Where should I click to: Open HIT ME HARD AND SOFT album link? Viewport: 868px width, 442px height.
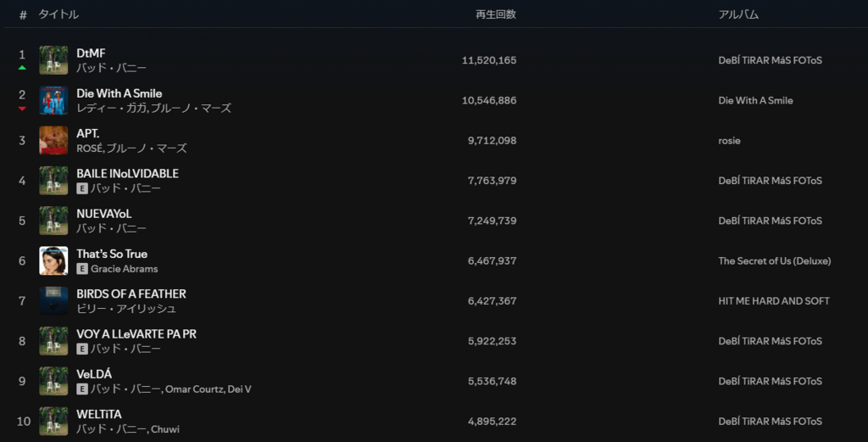click(x=773, y=301)
